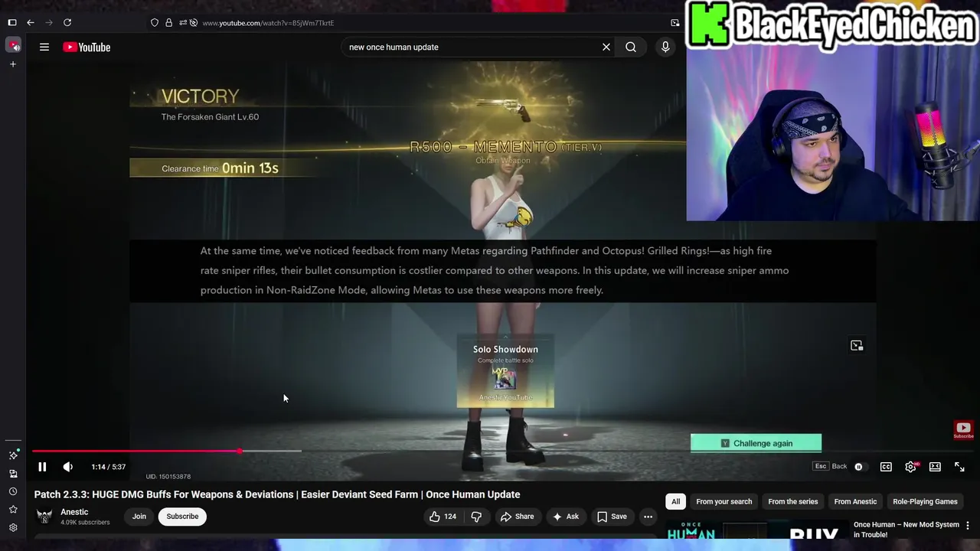Open options menu for recommended Once Human video
This screenshot has width=980, height=551.
click(968, 526)
